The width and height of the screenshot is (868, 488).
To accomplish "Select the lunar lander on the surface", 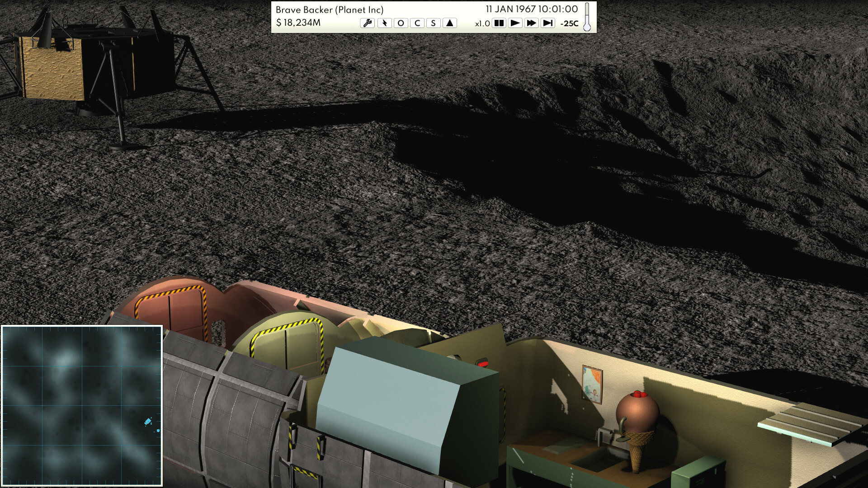I will pos(90,63).
